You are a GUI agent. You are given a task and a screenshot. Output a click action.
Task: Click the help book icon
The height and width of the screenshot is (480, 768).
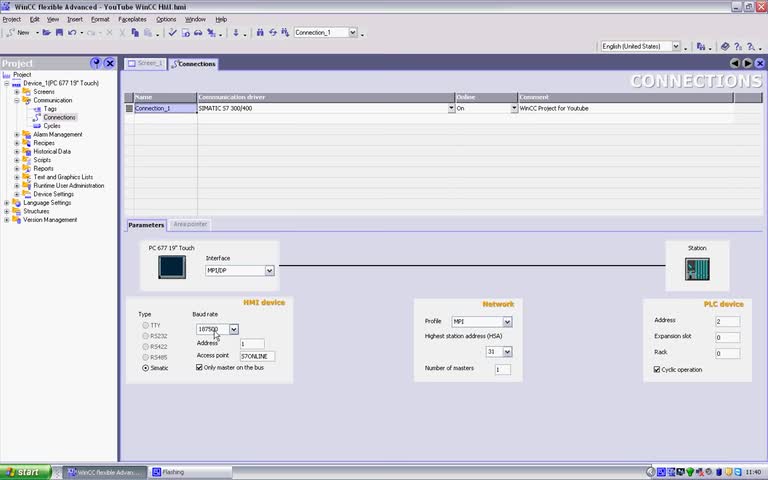725,47
